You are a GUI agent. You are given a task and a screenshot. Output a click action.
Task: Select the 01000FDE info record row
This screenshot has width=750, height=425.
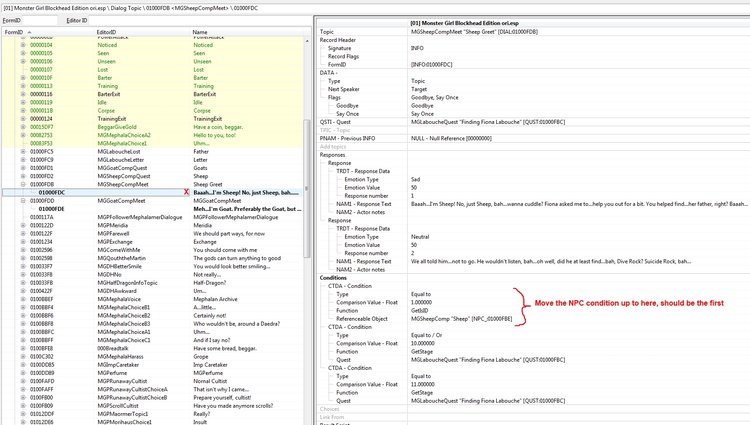[152, 209]
